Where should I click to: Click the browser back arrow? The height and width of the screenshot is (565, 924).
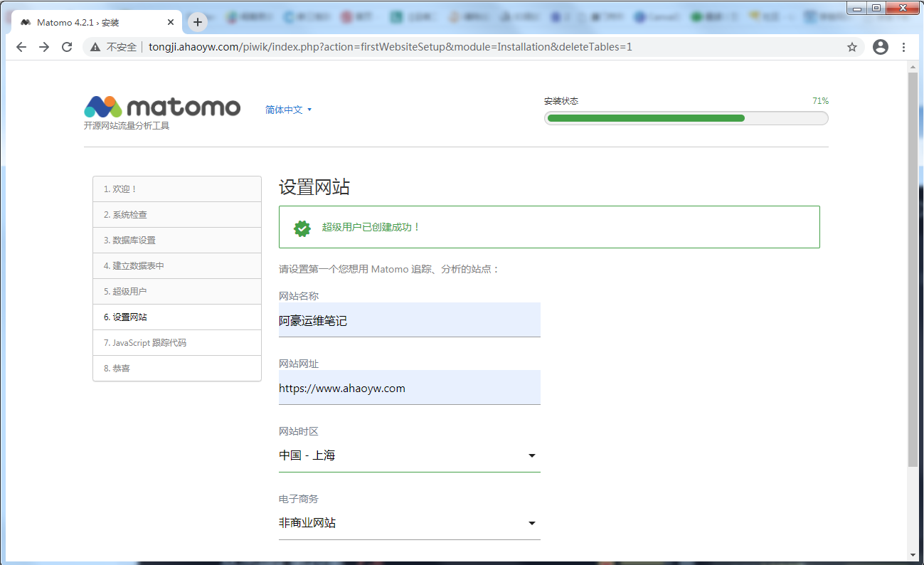pyautogui.click(x=21, y=47)
